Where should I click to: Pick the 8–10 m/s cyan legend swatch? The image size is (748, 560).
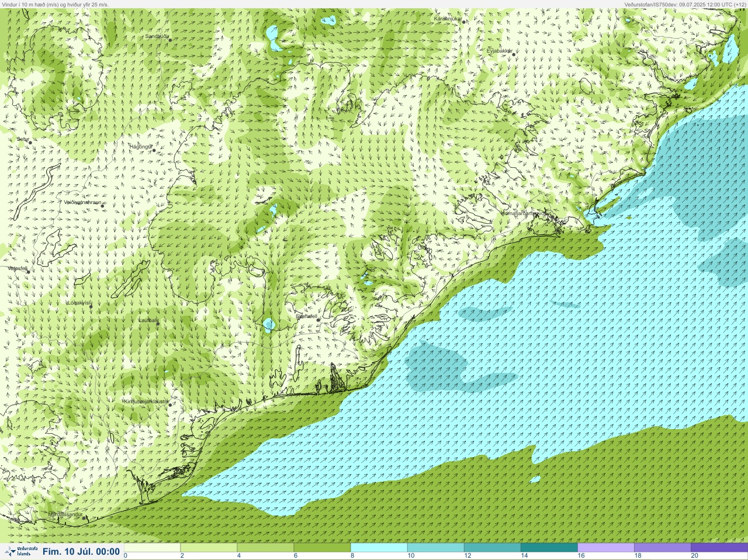click(x=379, y=548)
